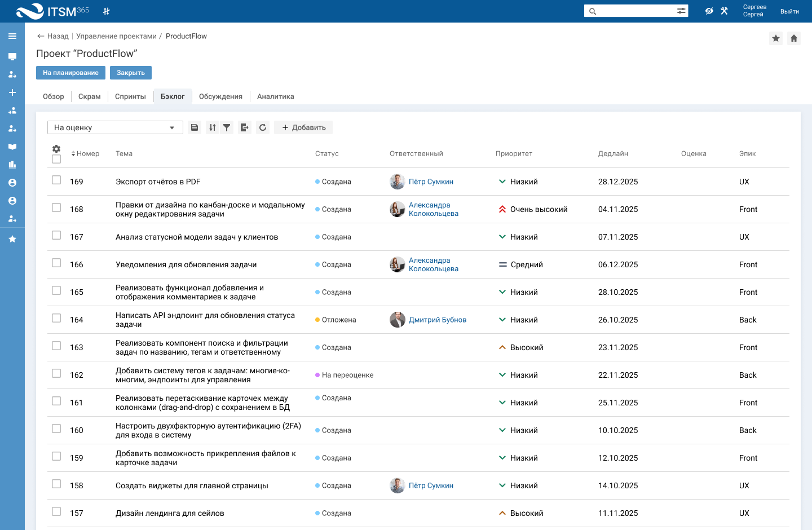Click the export list icon
The image size is (812, 530).
(244, 127)
